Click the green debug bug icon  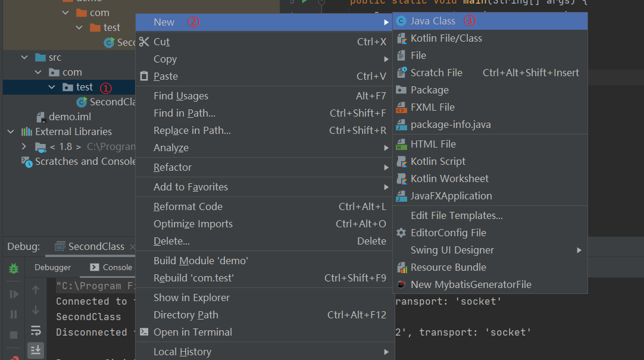[14, 268]
